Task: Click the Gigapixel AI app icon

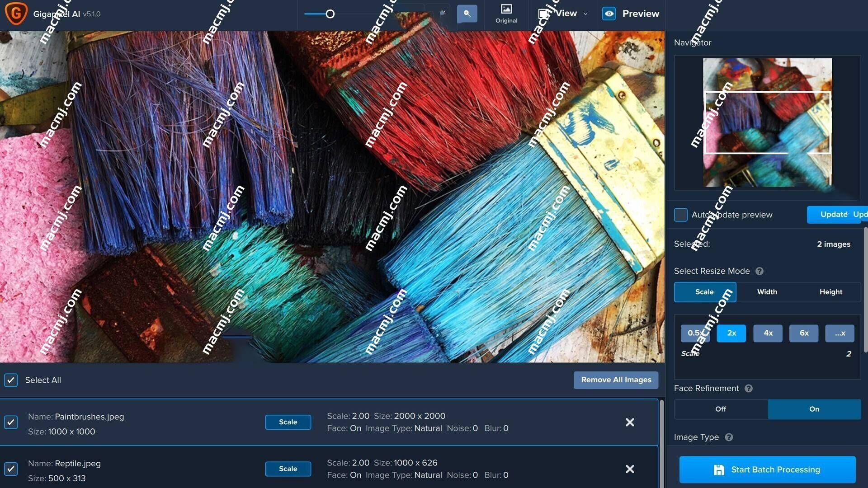Action: 16,13
